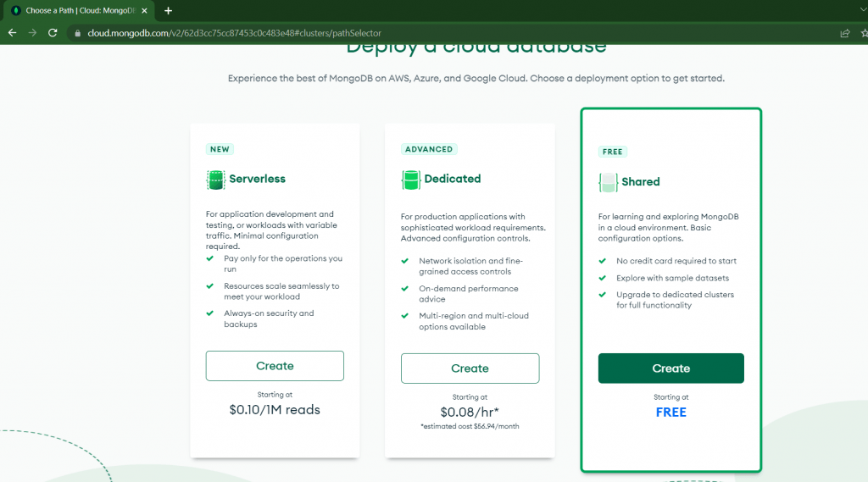Select text Explore with sample datasets

(x=672, y=278)
